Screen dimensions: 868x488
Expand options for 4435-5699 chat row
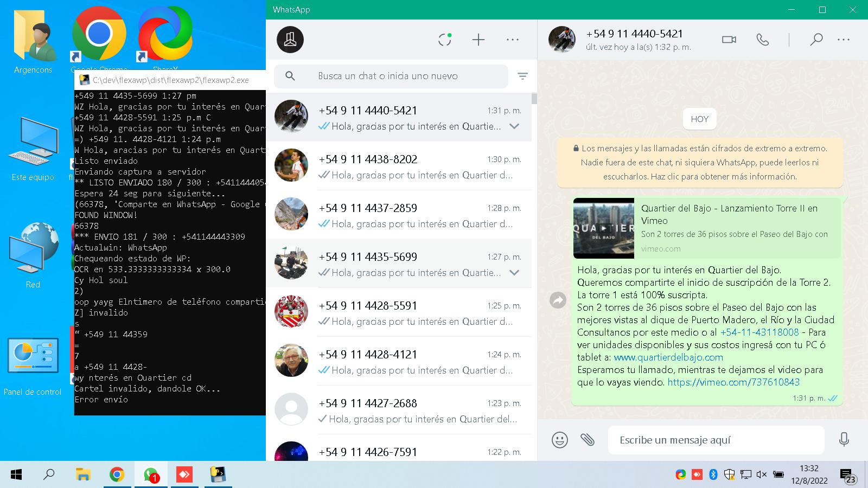(x=514, y=273)
